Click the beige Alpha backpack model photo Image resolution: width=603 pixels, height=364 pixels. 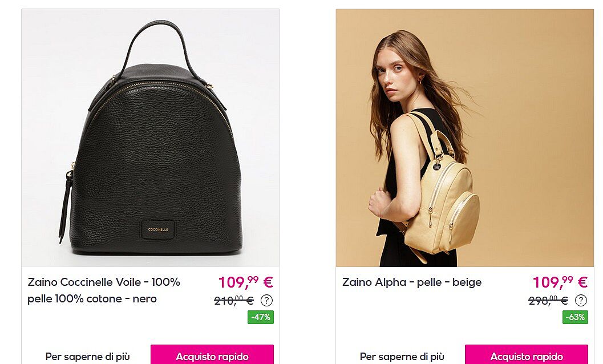464,137
